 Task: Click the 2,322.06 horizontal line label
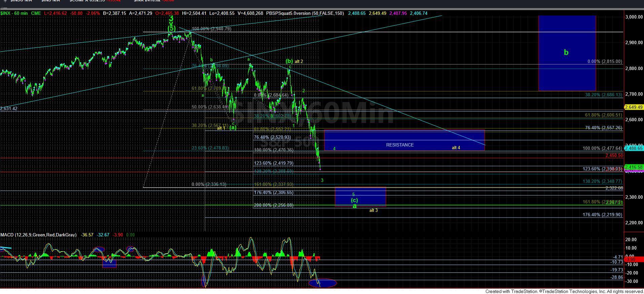tap(614, 188)
